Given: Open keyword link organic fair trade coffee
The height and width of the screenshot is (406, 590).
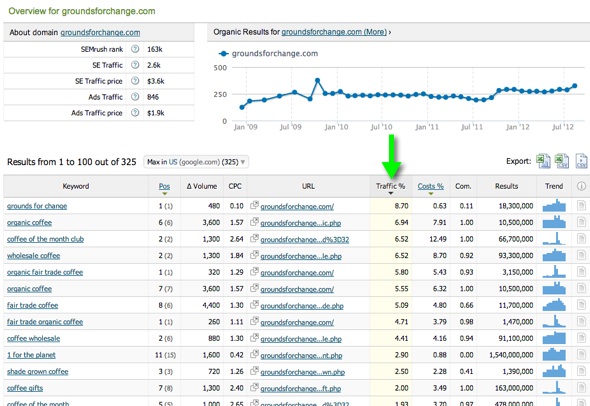Looking at the screenshot, I should [45, 272].
